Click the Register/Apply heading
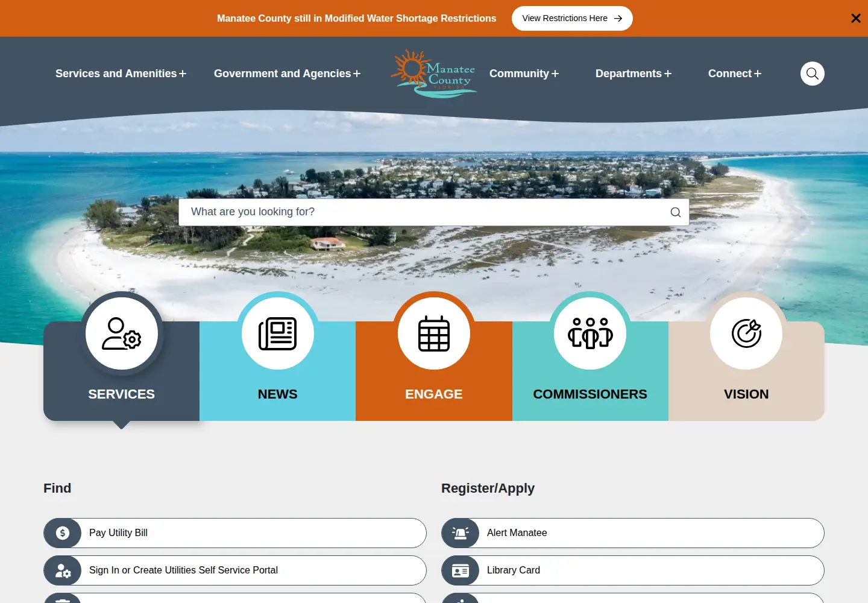The width and height of the screenshot is (868, 603). pos(488,488)
